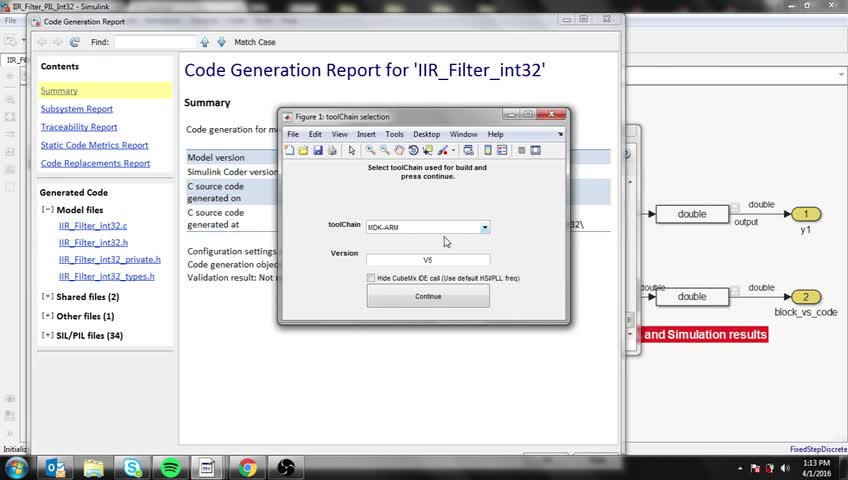
Task: Click the Forward arrow in report toolbar
Action: 58,42
